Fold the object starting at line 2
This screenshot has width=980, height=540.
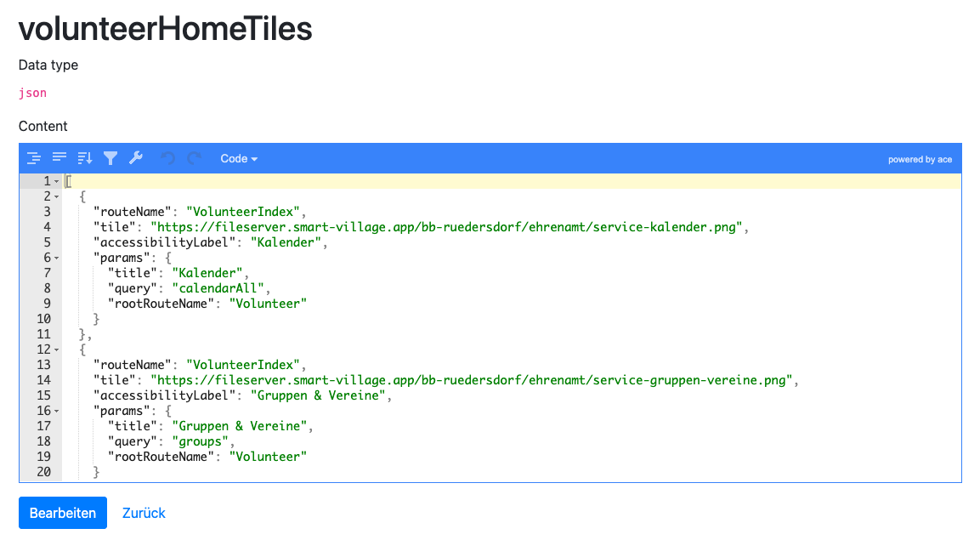[57, 196]
